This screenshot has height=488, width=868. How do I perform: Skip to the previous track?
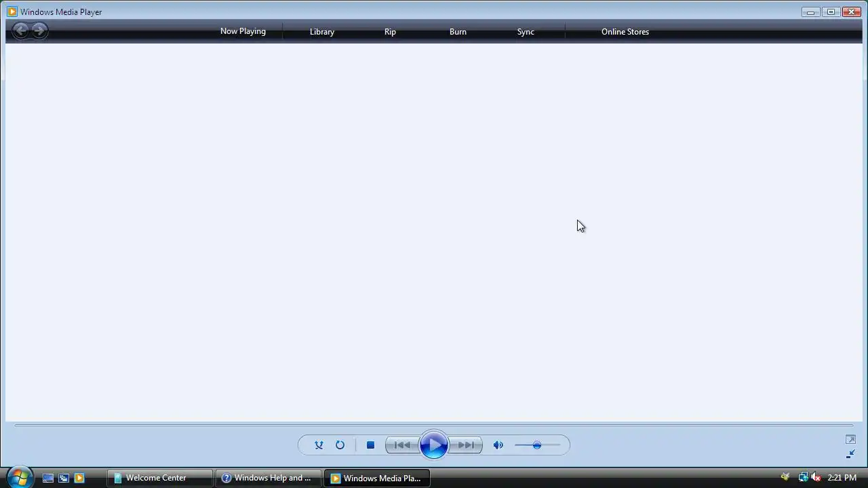tap(402, 445)
